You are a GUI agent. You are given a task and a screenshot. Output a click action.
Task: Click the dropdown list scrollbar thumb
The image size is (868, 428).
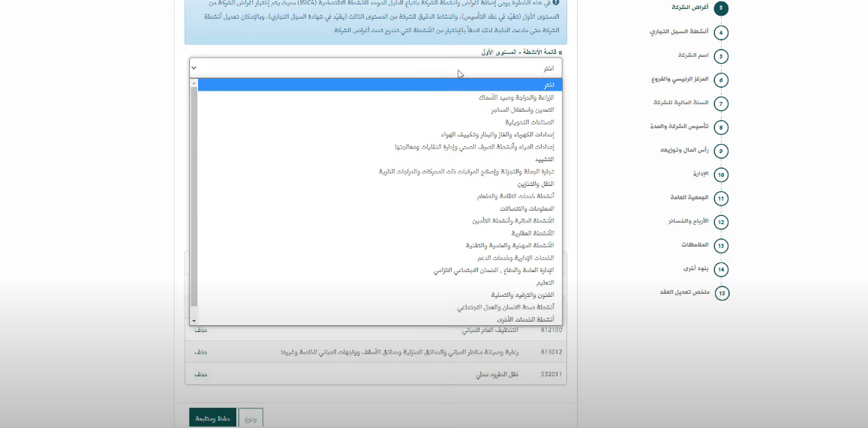click(194, 196)
